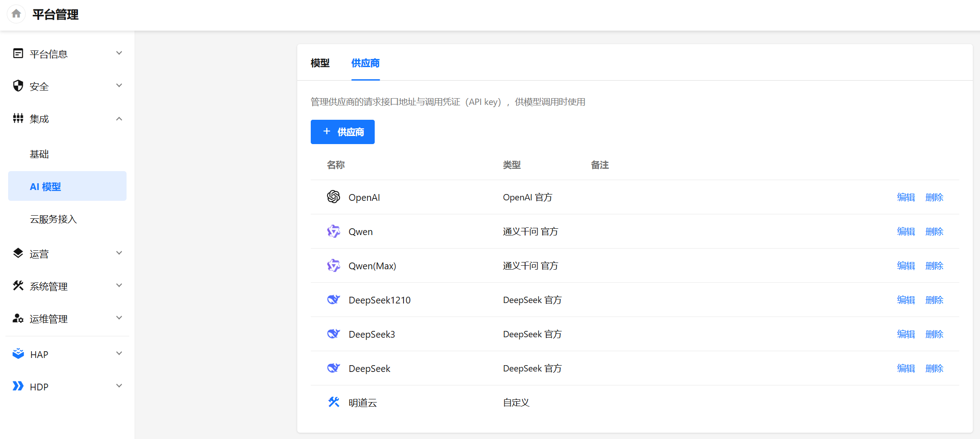Click the DeepSeek3 whale icon

pos(333,334)
